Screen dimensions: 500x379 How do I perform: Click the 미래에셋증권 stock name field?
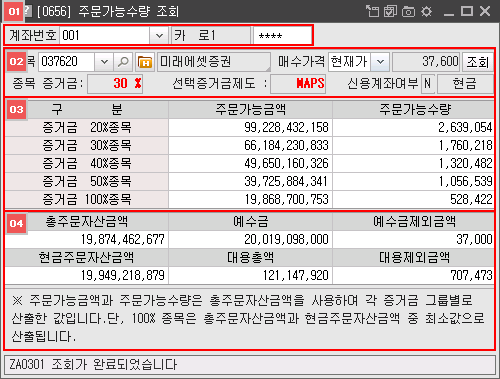coord(213,62)
